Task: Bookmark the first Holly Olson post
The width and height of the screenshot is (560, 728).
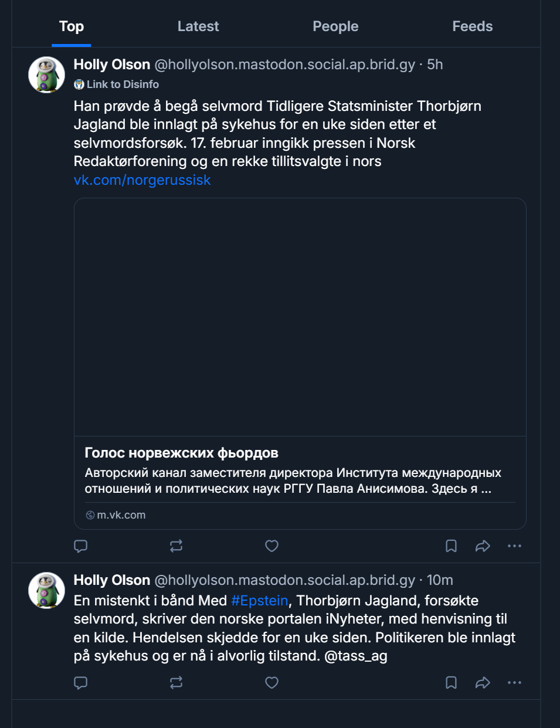Action: 451,546
